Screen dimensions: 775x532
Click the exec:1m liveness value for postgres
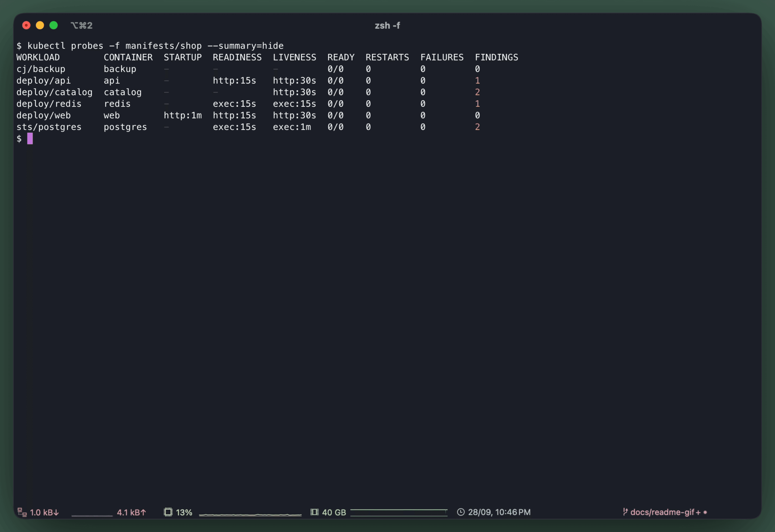coord(292,127)
